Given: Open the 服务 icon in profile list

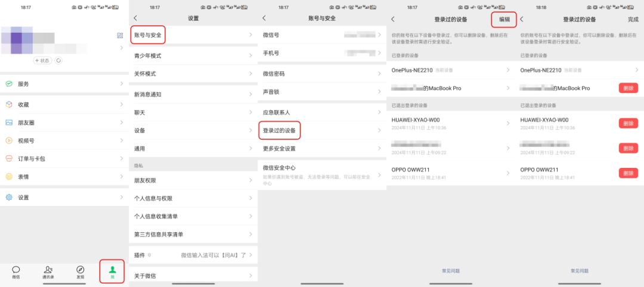Looking at the screenshot, I should point(9,84).
